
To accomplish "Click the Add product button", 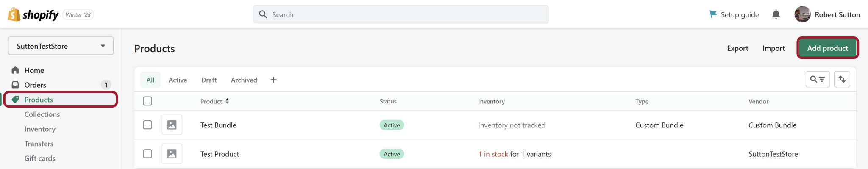I will click(x=827, y=48).
